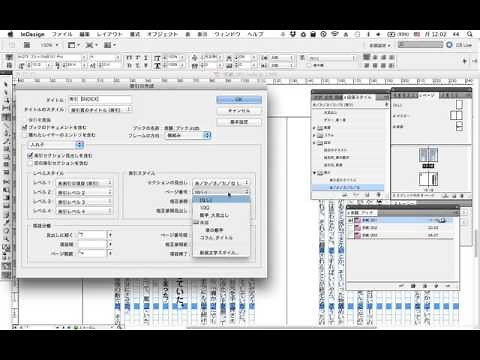This screenshot has height=360, width=480.
Task: Click Print Book icon in Book panel
Action: tap(425, 286)
